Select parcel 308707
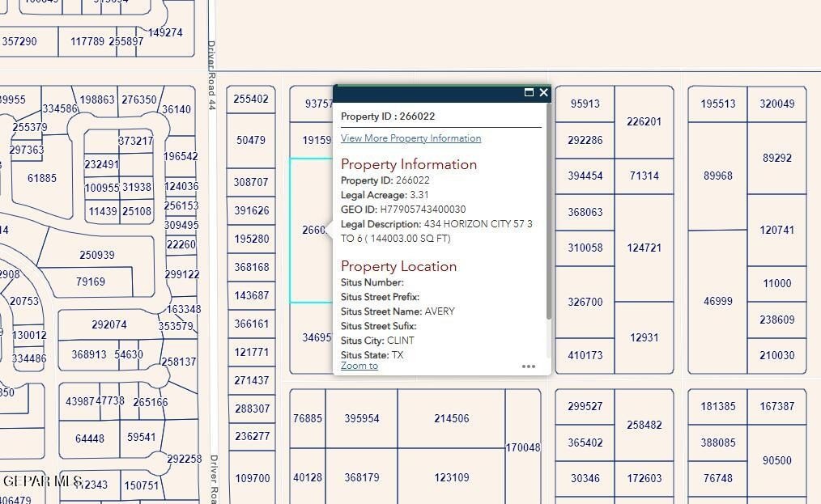The height and width of the screenshot is (504, 821). 251,182
